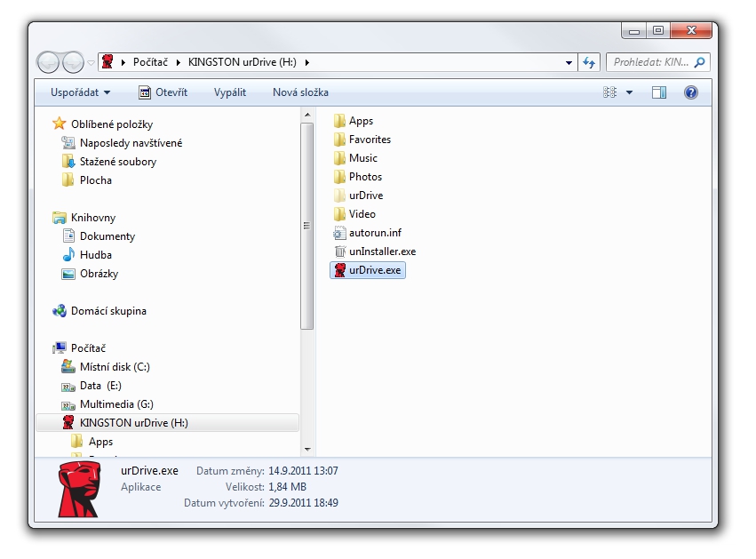Image resolution: width=756 pixels, height=559 pixels.
Task: Click Nová složka toolbar button
Action: click(300, 92)
